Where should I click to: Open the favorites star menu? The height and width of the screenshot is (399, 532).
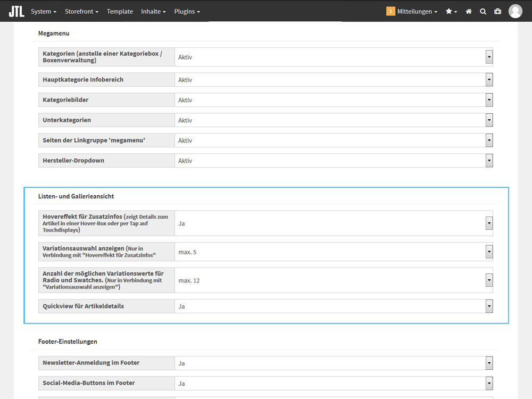[451, 11]
